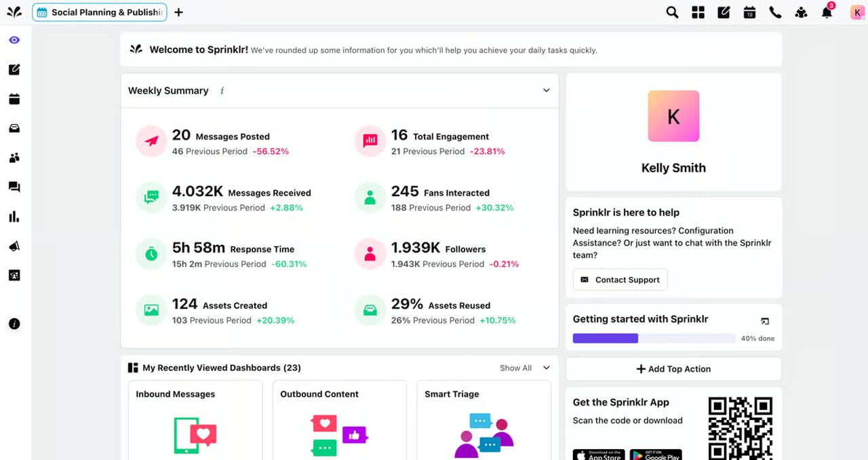This screenshot has height=460, width=868.
Task: Open the Inbound Messages dashboard card
Action: tap(195, 419)
